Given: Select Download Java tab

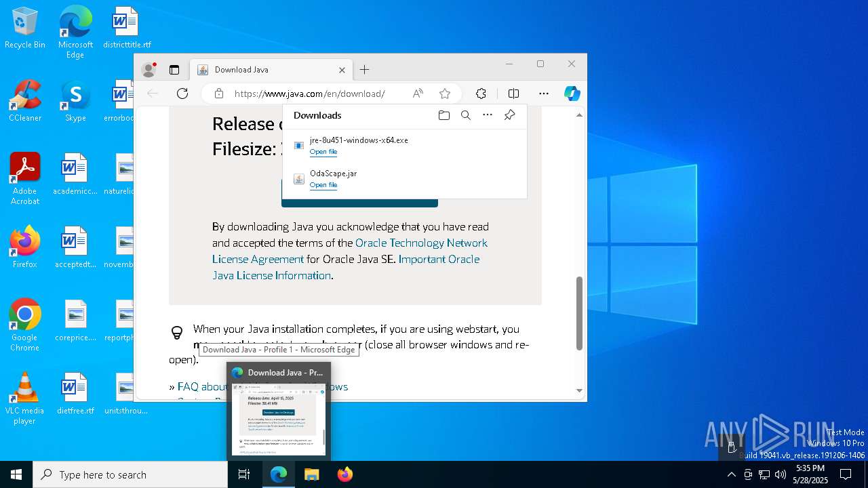Looking at the screenshot, I should tap(271, 70).
